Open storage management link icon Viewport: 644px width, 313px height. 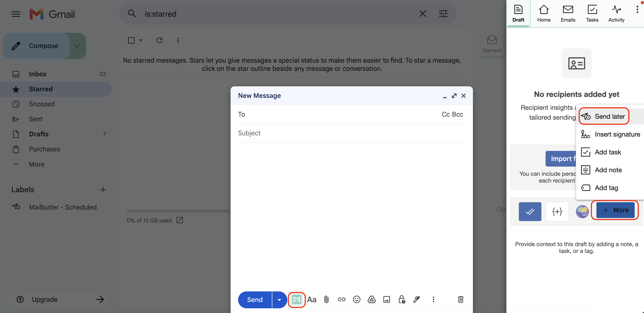click(x=180, y=220)
